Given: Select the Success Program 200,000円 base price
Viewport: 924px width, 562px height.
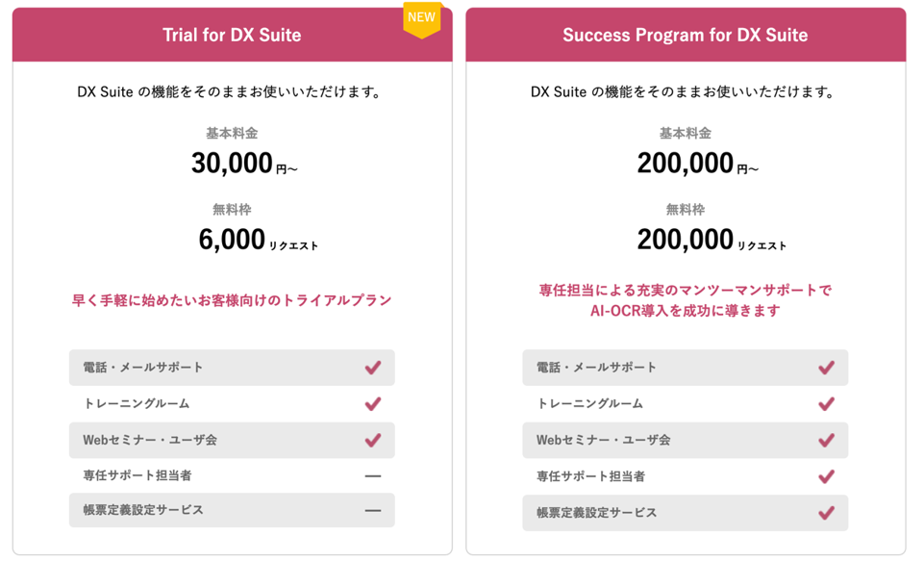Looking at the screenshot, I should point(696,165).
